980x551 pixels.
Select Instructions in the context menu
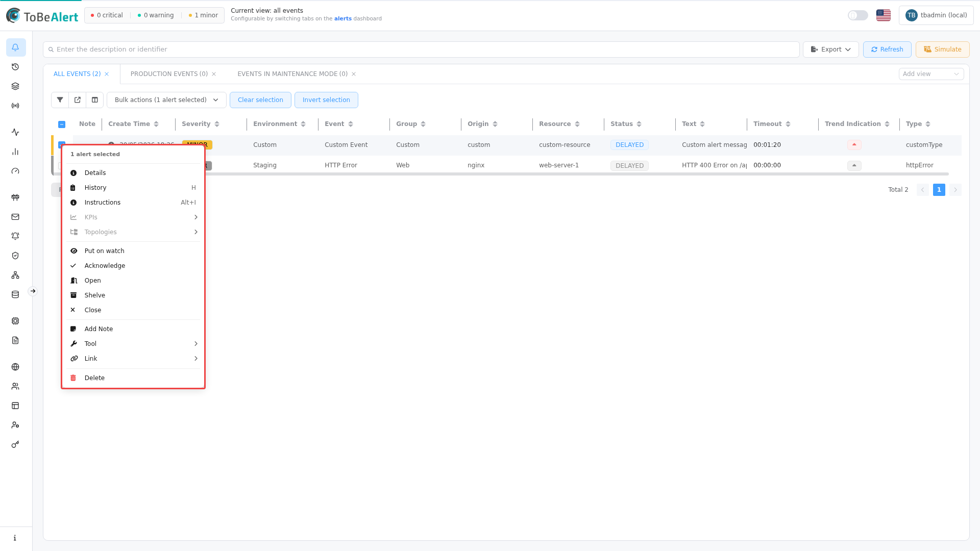[133, 203]
